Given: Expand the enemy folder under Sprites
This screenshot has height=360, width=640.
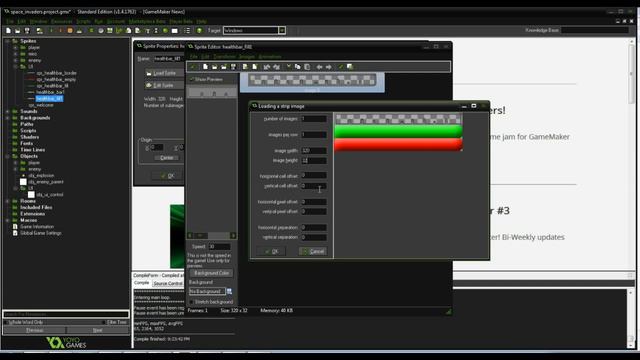Looking at the screenshot, I should click(16, 60).
